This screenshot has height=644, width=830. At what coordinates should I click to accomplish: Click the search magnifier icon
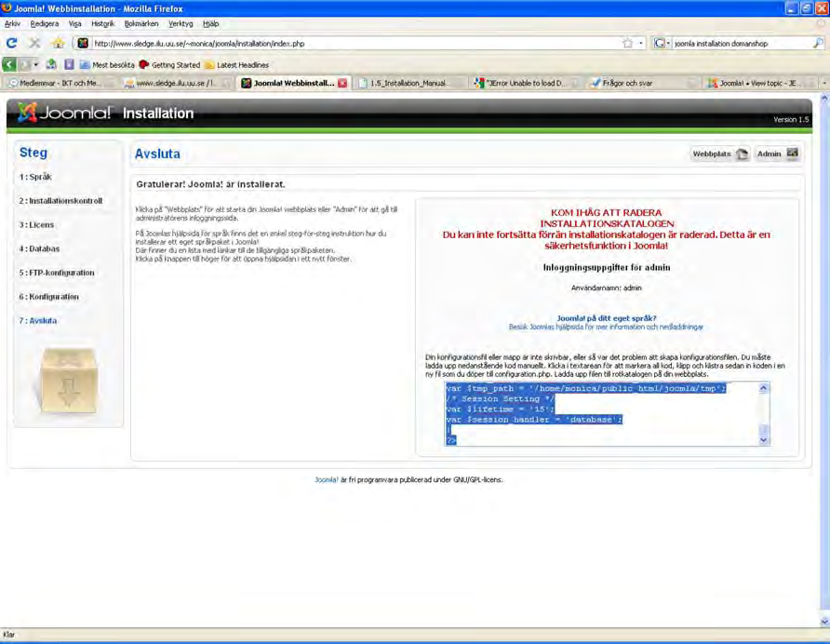(818, 44)
